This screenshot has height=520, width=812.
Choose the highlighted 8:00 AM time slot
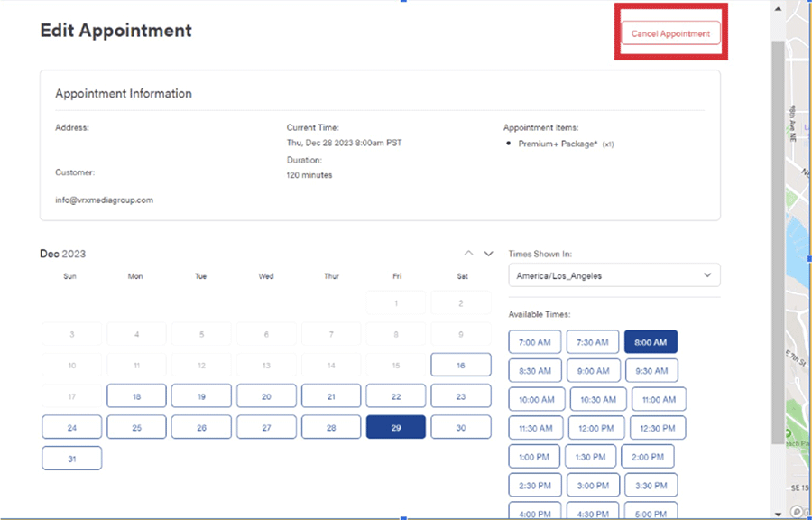(x=650, y=342)
